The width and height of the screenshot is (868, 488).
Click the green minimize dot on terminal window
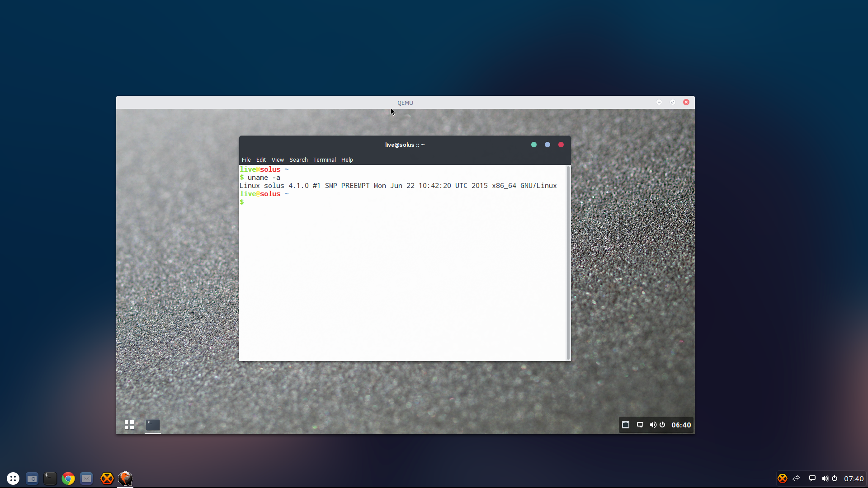click(x=534, y=145)
